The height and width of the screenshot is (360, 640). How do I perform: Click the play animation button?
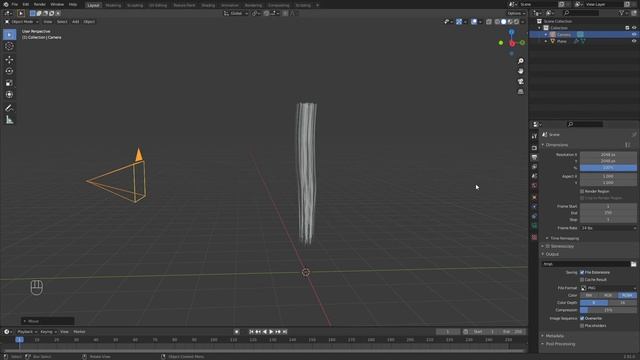pos(271,332)
